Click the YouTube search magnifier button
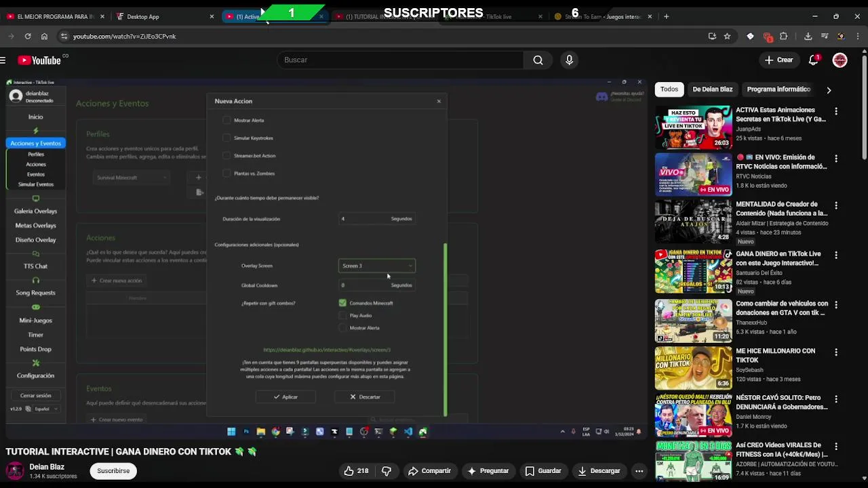Viewport: 868px width, 488px height. point(538,60)
